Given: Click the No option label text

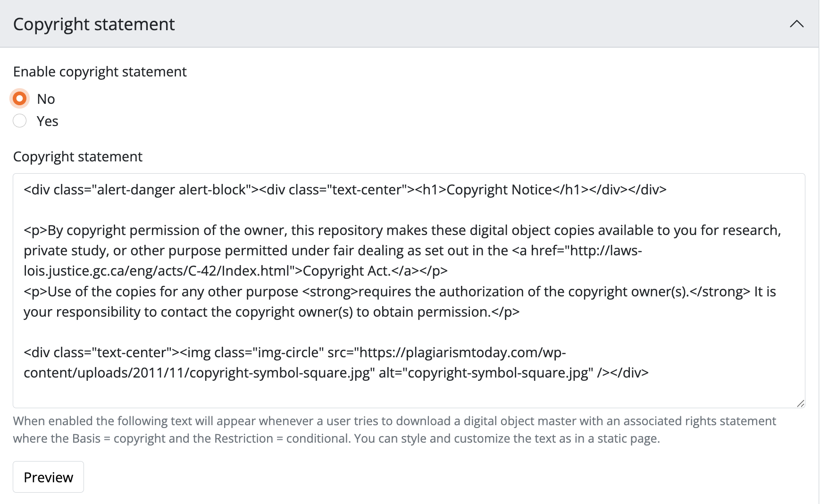Looking at the screenshot, I should pyautogui.click(x=46, y=99).
